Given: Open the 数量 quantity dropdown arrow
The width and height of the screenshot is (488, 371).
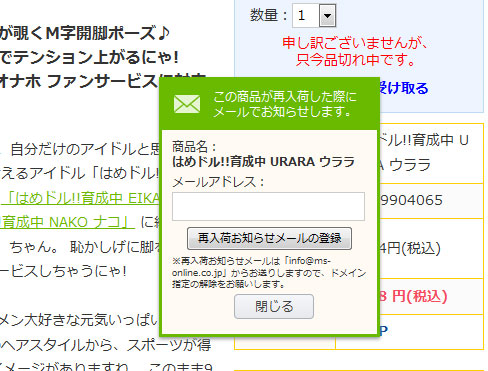Looking at the screenshot, I should click(327, 15).
